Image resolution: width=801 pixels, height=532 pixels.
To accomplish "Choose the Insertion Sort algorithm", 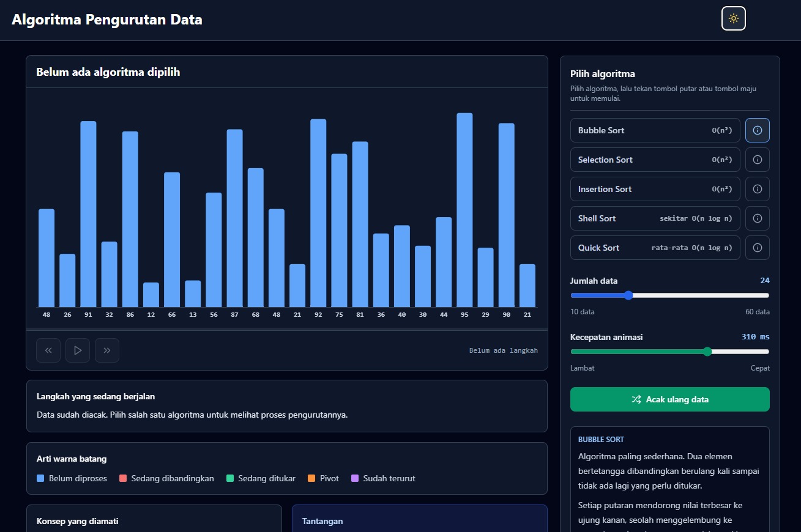I will tap(655, 189).
